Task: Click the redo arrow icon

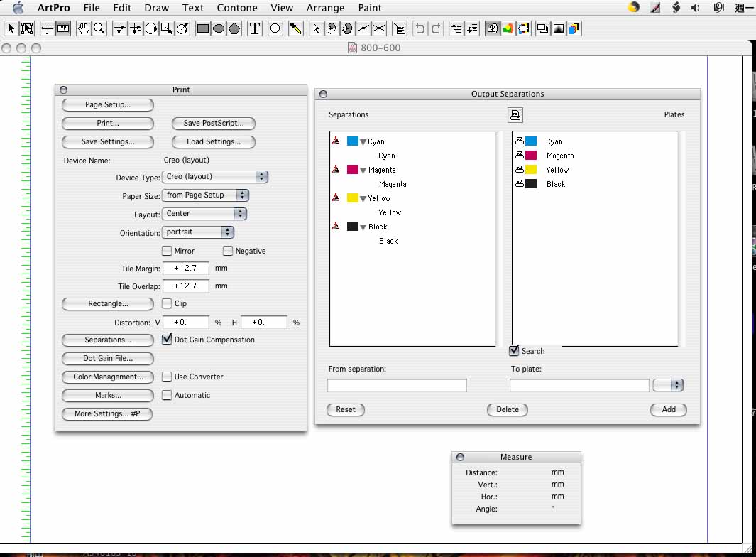Action: click(435, 28)
